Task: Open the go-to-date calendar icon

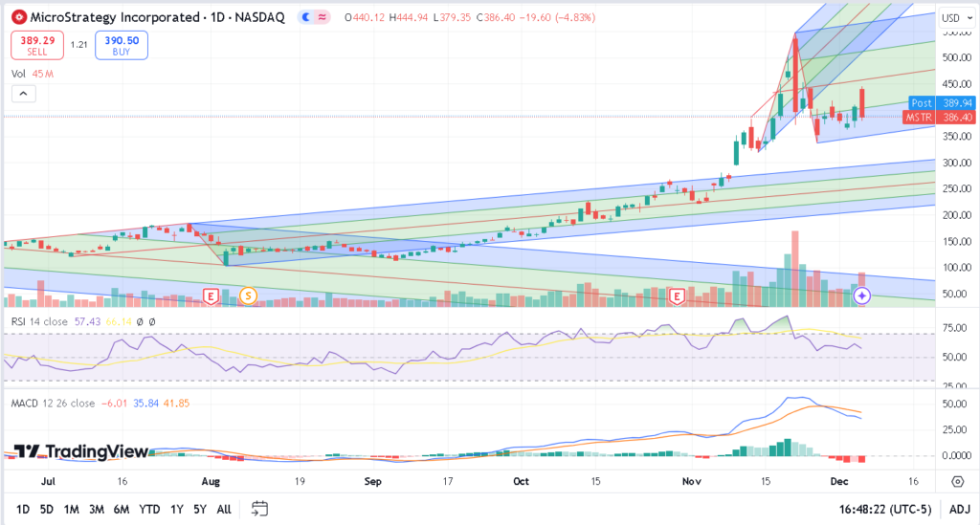Action: pos(259,509)
